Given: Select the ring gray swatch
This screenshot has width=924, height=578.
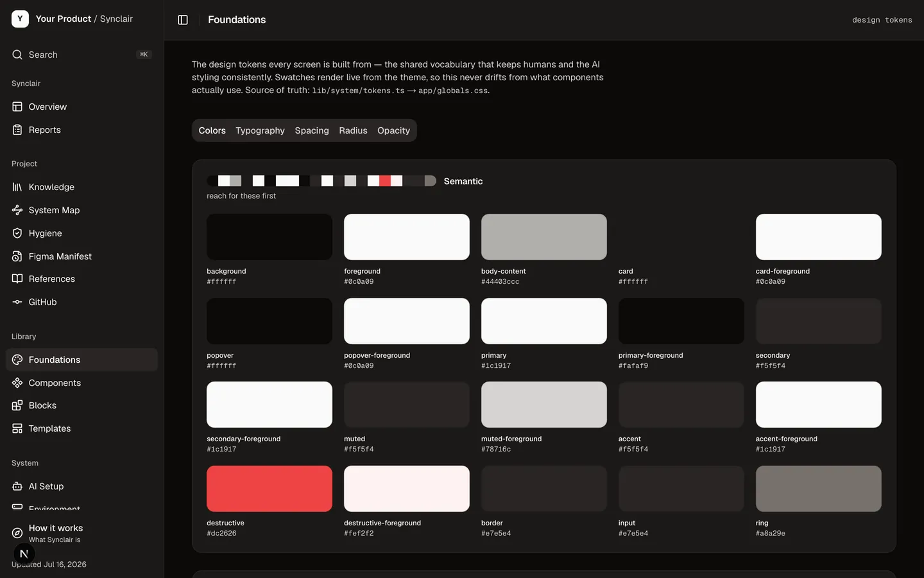Looking at the screenshot, I should pos(819,489).
